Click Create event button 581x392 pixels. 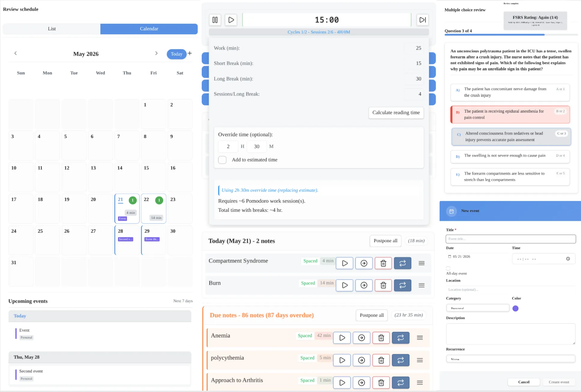(x=559, y=382)
